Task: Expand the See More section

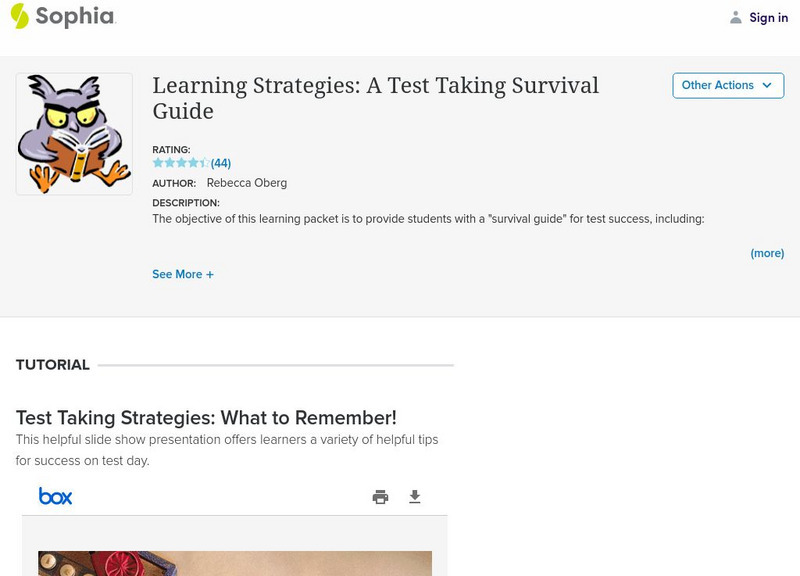Action: tap(178, 274)
